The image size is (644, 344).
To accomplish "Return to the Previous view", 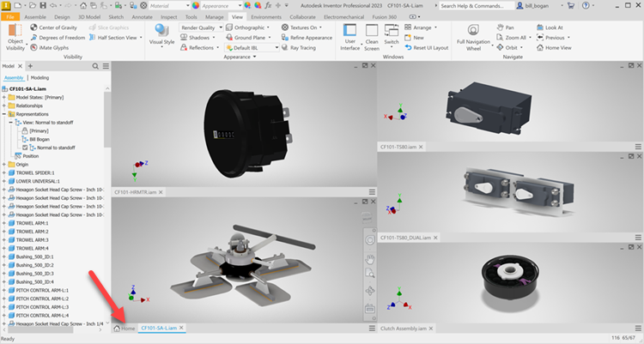I will [553, 38].
